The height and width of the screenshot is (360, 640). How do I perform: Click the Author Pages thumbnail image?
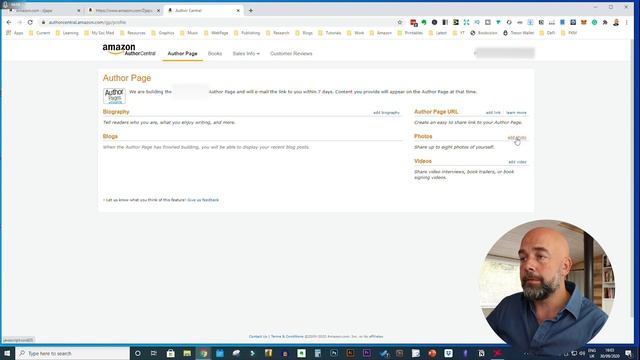click(x=114, y=96)
